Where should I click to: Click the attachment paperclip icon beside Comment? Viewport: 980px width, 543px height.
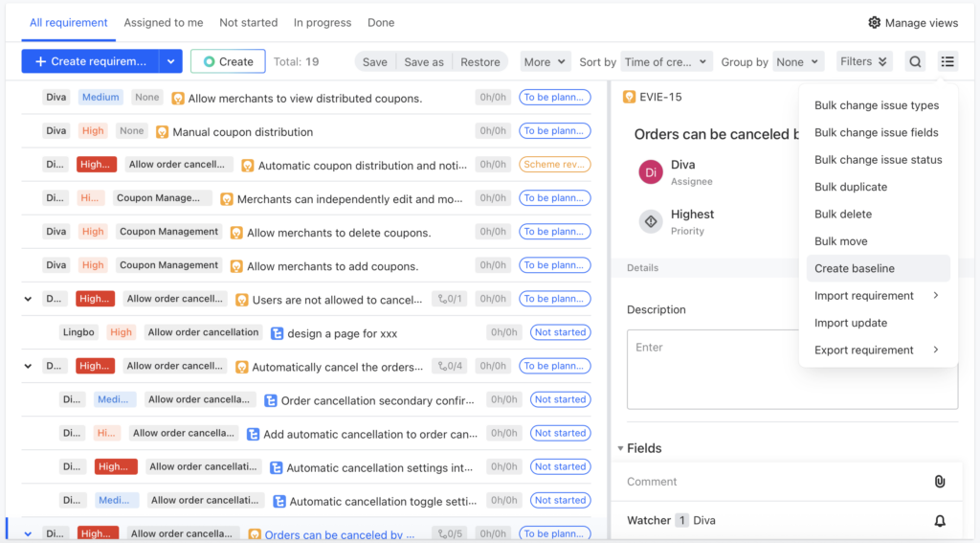pos(939,482)
